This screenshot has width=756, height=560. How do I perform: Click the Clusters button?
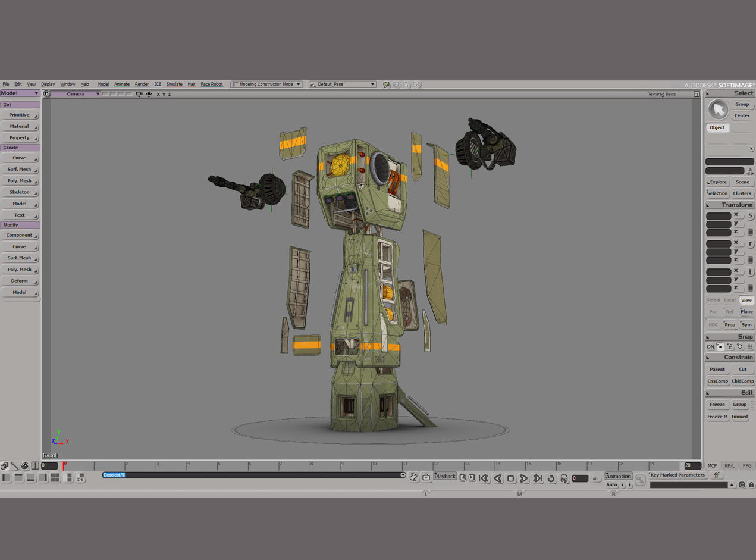tap(742, 193)
